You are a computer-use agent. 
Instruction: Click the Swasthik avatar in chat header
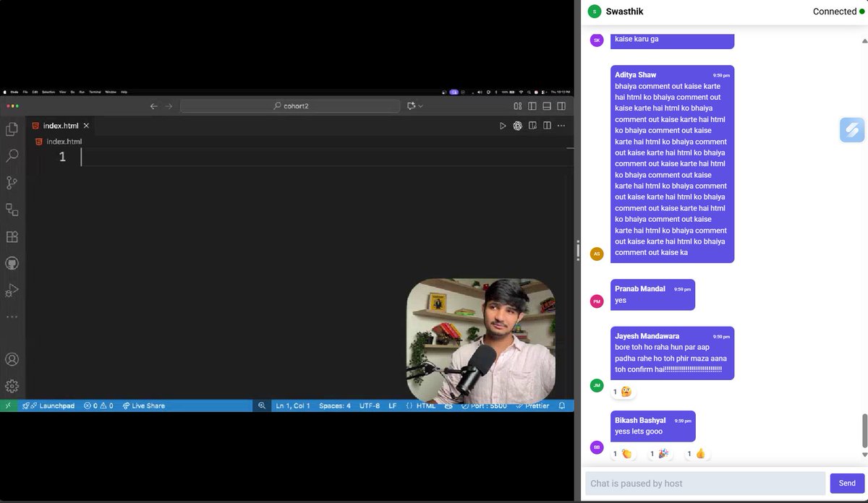[595, 12]
